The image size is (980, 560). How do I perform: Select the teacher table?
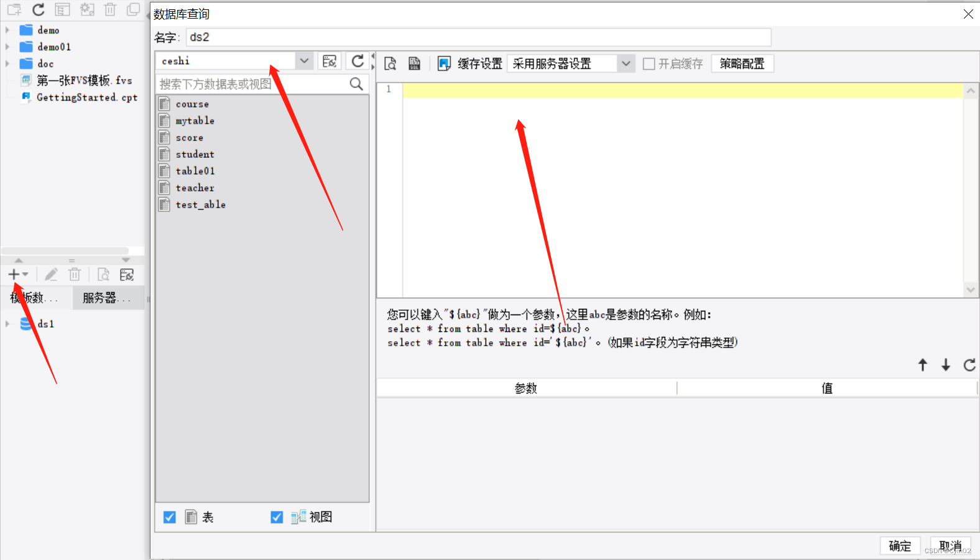(x=195, y=188)
